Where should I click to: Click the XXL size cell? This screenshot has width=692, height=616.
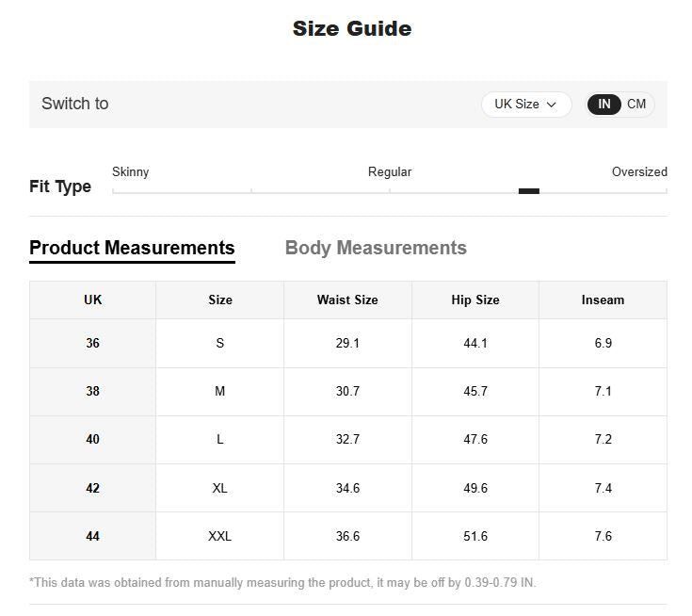219,536
